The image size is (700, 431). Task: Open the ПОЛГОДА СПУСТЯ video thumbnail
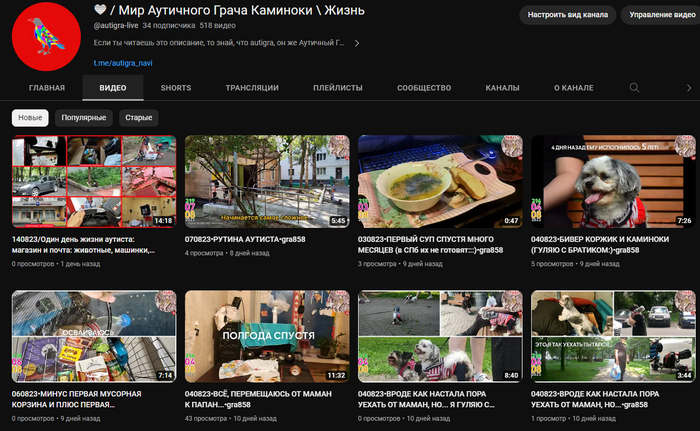click(x=267, y=337)
